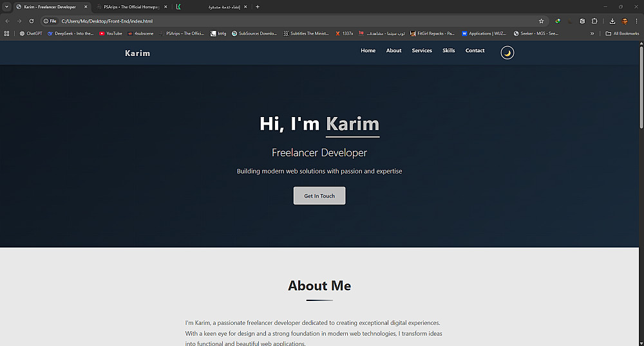Open the Applications | WUZ... bookmark

[484, 33]
